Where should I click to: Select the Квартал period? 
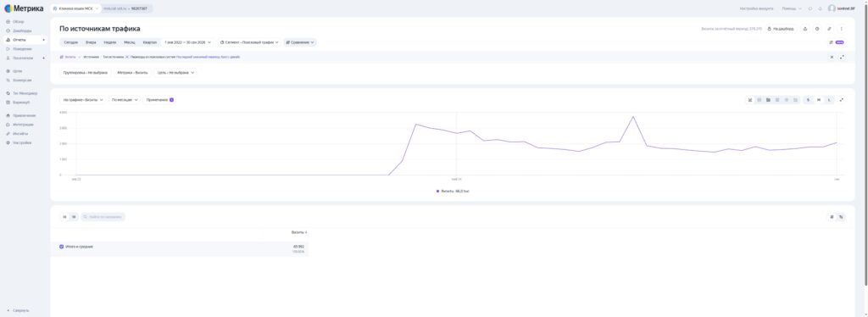149,42
